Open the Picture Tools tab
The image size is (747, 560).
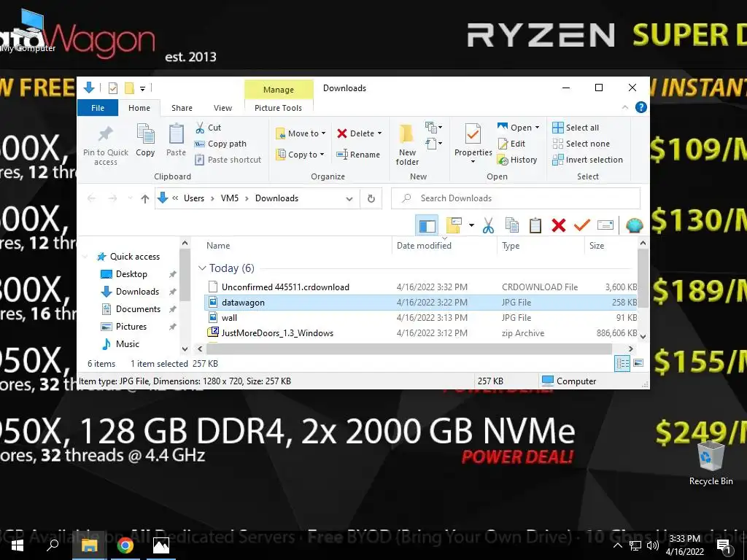[278, 108]
